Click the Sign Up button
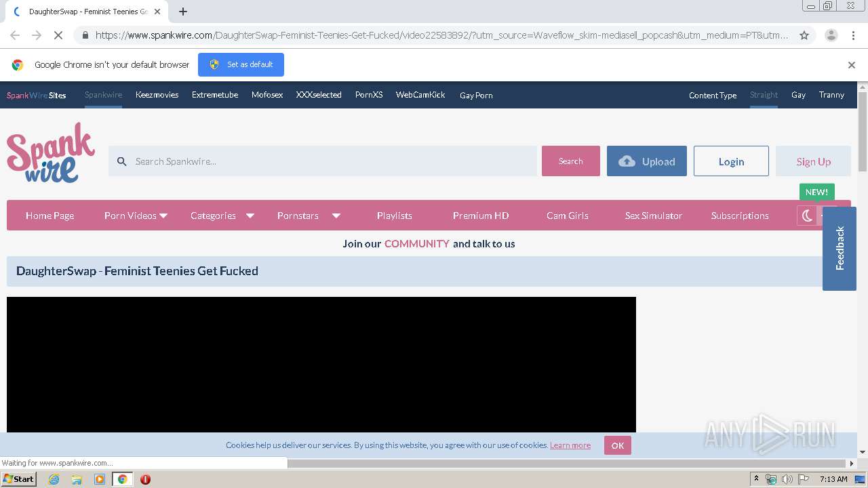The image size is (868, 488). point(813,161)
